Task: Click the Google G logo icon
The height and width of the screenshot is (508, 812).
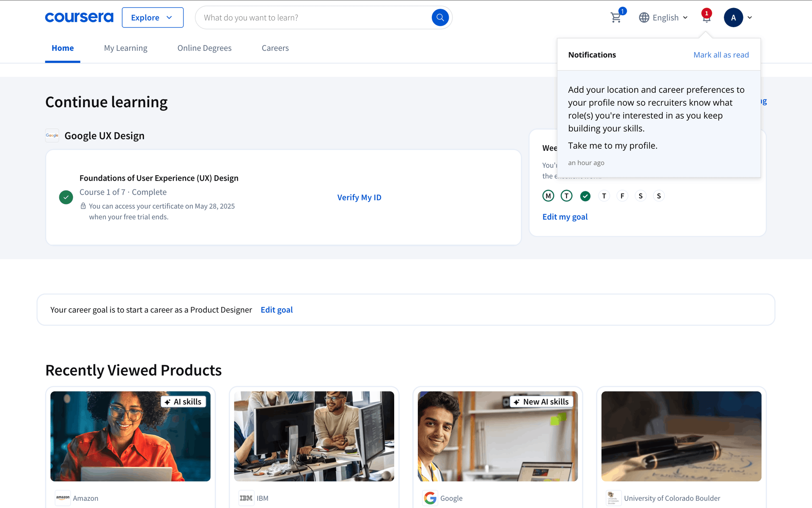Action: (x=430, y=498)
